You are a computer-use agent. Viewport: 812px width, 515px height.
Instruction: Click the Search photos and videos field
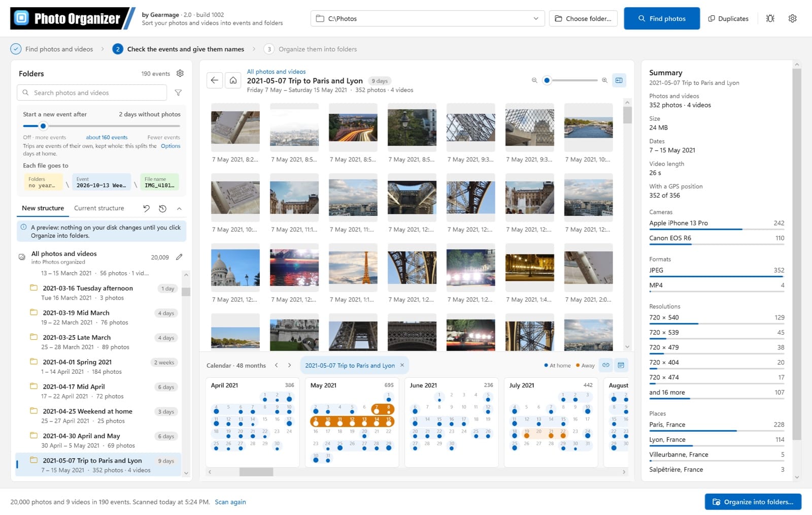pyautogui.click(x=92, y=93)
